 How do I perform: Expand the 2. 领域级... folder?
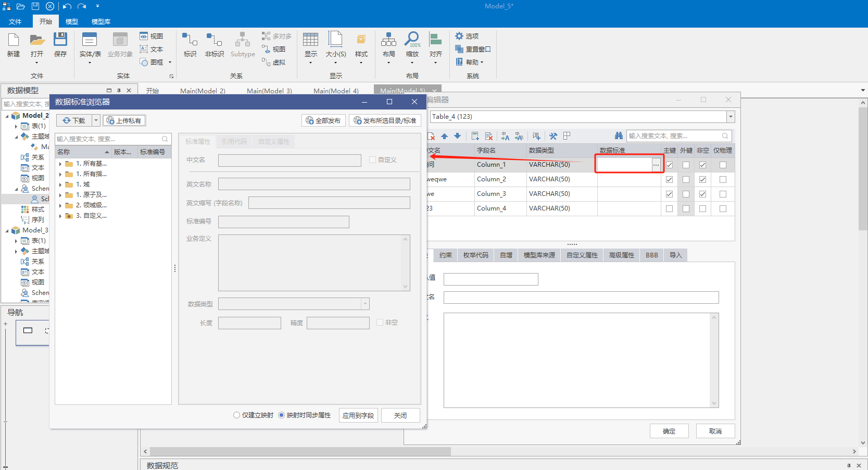coord(60,205)
